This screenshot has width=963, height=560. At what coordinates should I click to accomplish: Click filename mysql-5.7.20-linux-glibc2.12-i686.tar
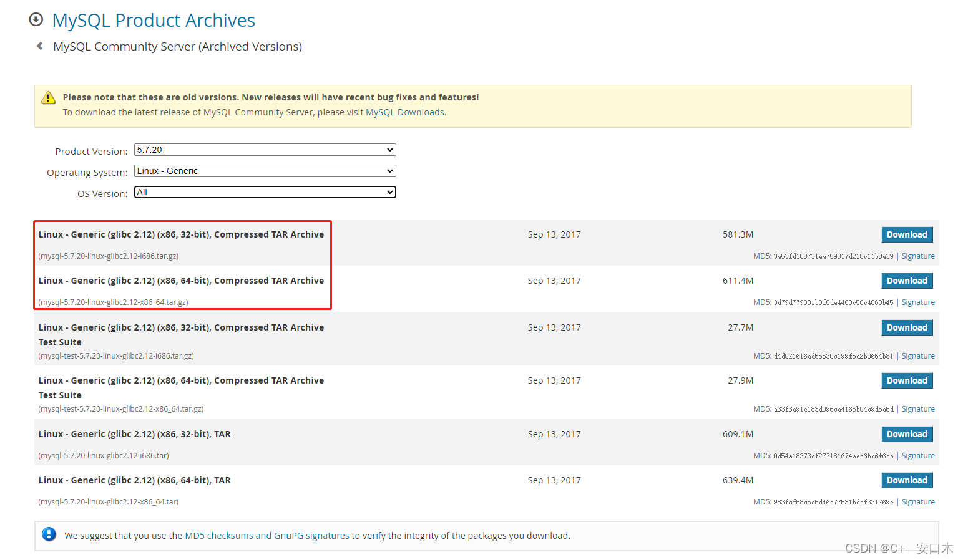(104, 456)
